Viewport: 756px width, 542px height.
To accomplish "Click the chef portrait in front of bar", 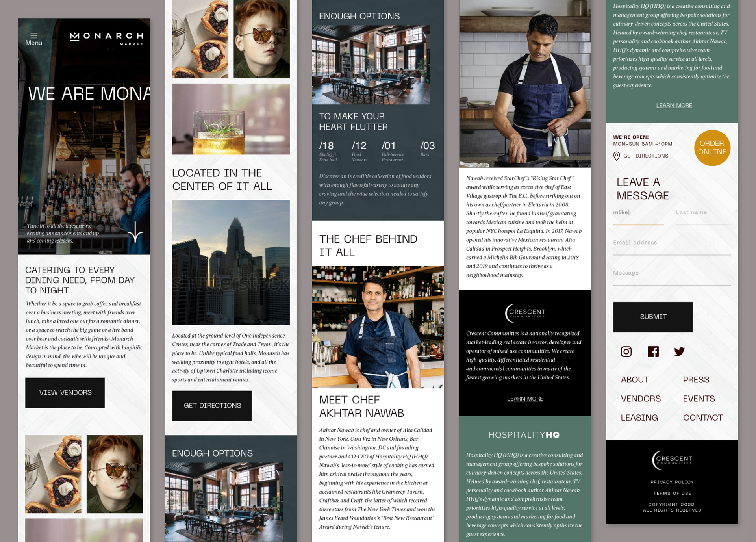I will (378, 327).
